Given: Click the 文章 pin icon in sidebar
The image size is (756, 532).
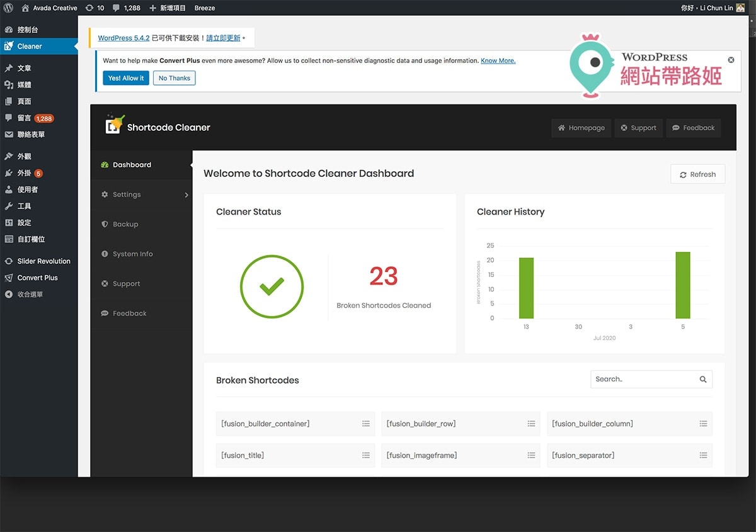Looking at the screenshot, I should (9, 68).
